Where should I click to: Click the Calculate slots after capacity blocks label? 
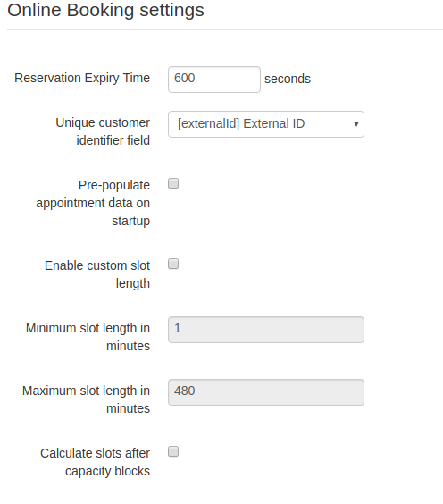(95, 462)
